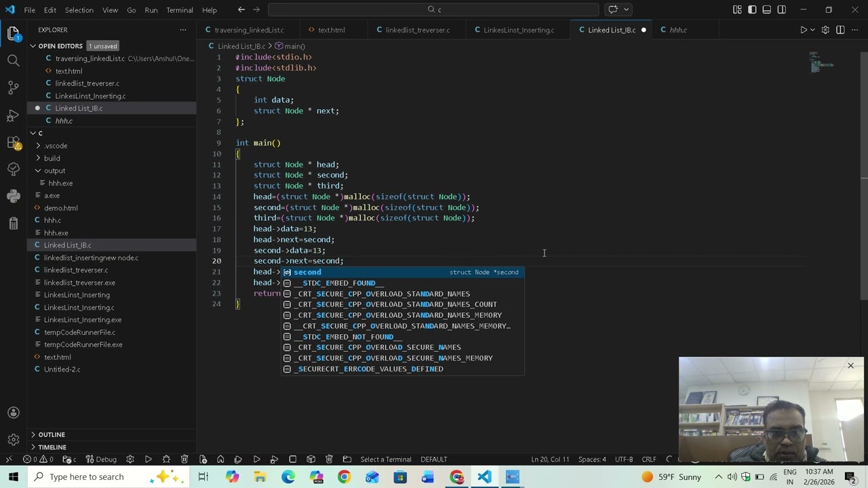The width and height of the screenshot is (868, 488).
Task: Open the Extensions view
Action: [x=13, y=142]
